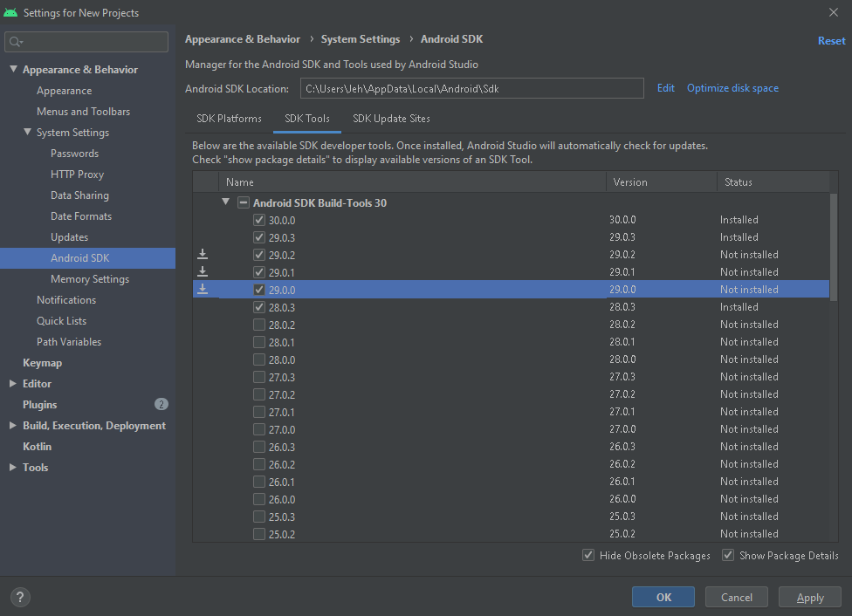Toggle the 29.0.2 checkbox
The image size is (852, 616).
tap(259, 255)
